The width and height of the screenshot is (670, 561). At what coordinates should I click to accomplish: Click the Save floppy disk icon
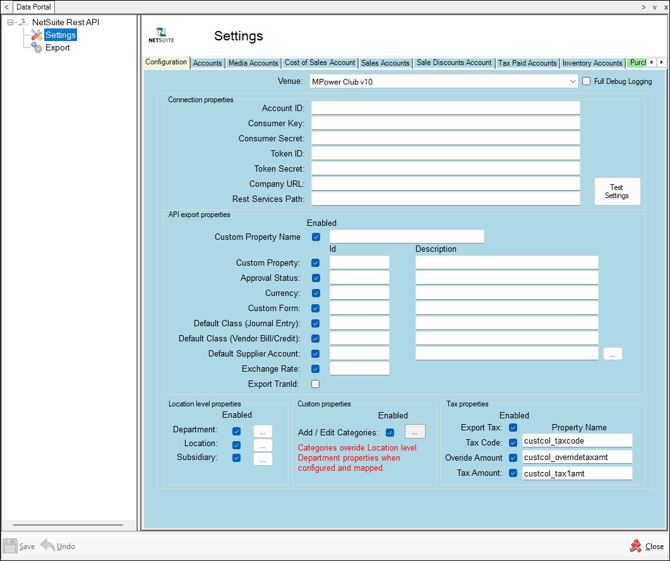[10, 546]
